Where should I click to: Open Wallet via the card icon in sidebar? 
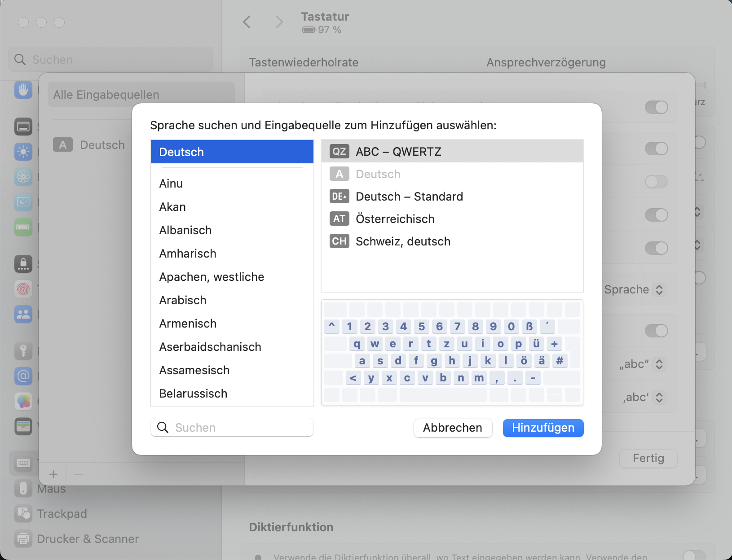(x=23, y=426)
